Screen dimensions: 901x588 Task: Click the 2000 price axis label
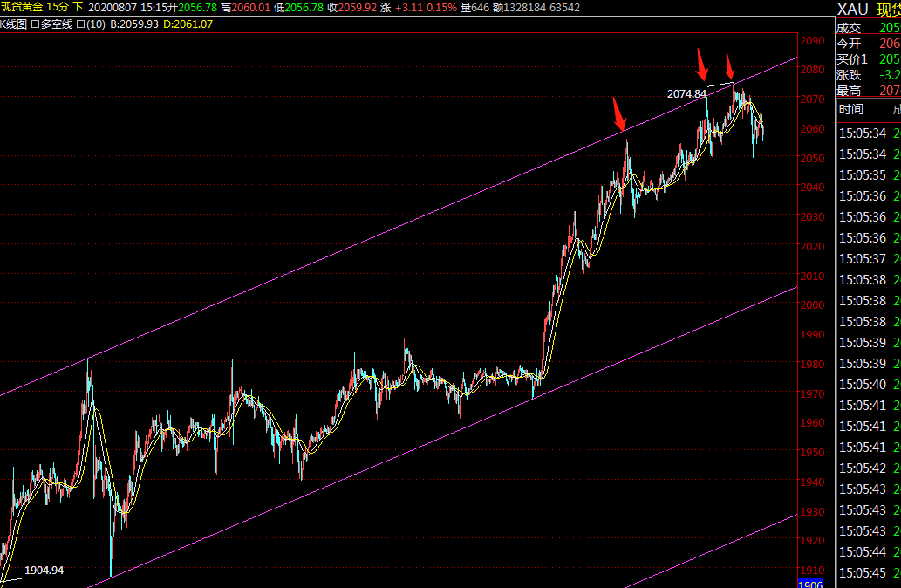coord(813,305)
